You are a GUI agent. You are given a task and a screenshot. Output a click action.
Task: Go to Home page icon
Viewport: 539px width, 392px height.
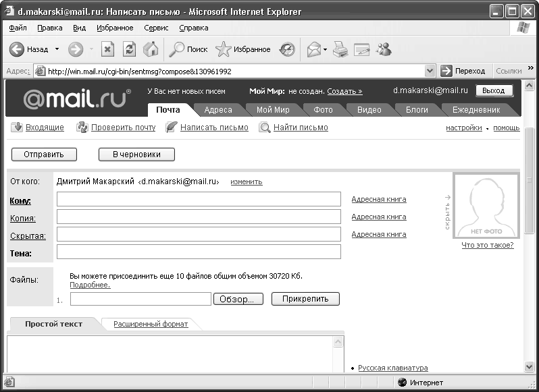[151, 49]
